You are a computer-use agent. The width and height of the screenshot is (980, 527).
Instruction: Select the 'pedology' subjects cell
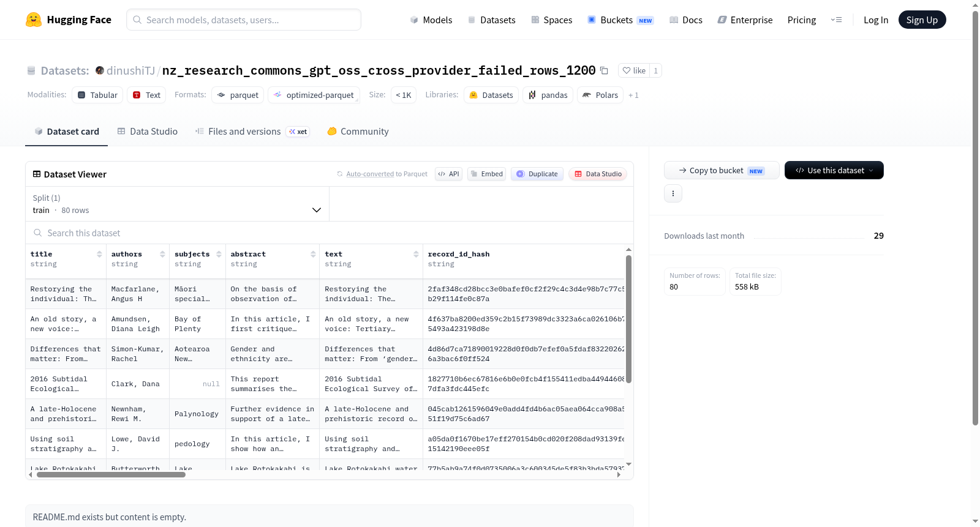(x=197, y=444)
